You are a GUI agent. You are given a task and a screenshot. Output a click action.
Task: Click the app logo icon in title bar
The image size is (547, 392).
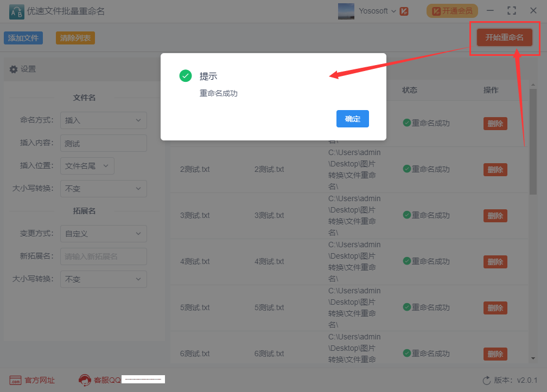point(16,11)
